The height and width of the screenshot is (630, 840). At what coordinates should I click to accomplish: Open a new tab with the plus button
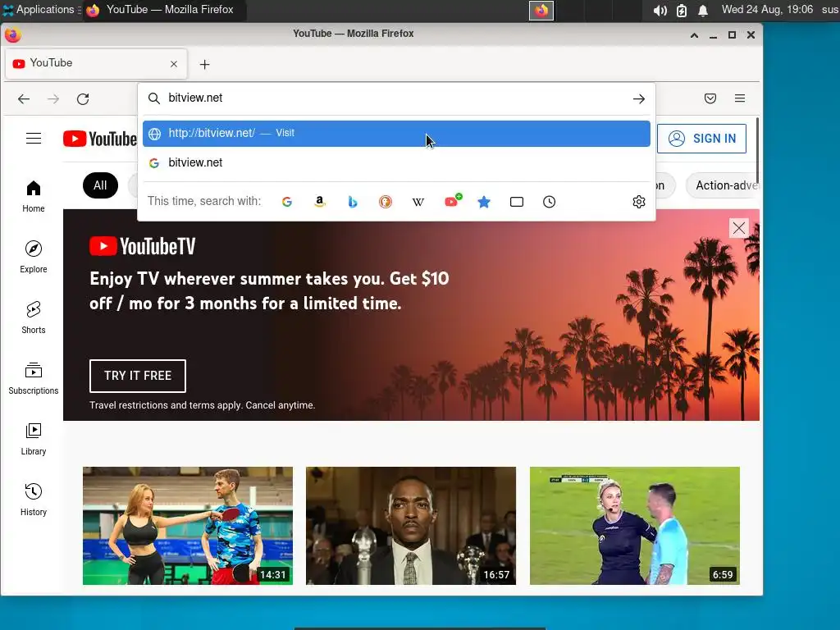pos(204,64)
